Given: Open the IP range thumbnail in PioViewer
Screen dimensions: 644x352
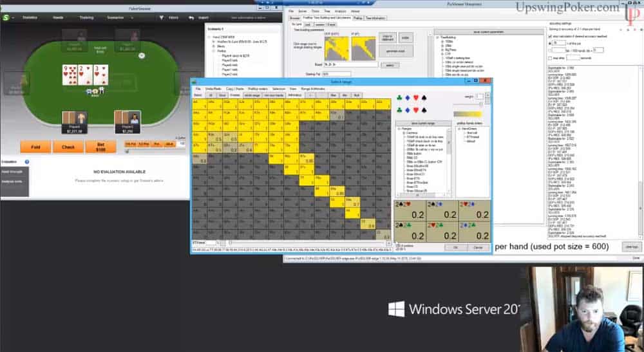Looking at the screenshot, I should point(363,48).
